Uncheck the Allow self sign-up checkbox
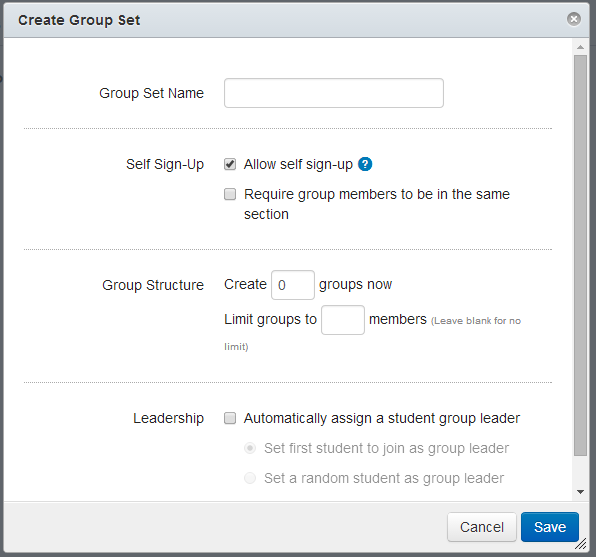This screenshot has height=557, width=596. tap(230, 164)
